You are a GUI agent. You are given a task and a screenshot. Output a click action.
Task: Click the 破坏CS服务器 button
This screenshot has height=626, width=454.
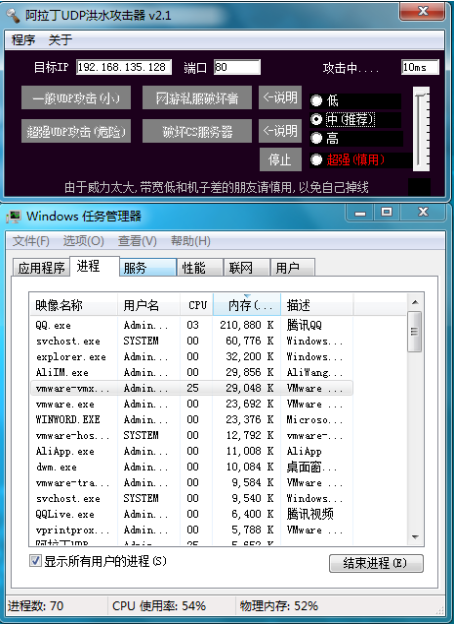click(x=197, y=131)
